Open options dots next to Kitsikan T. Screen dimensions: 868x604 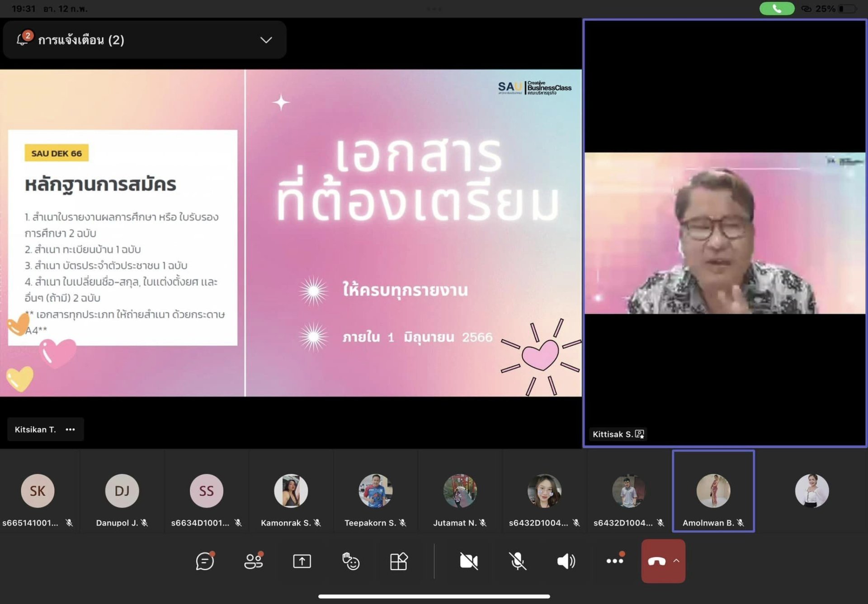[x=70, y=429]
